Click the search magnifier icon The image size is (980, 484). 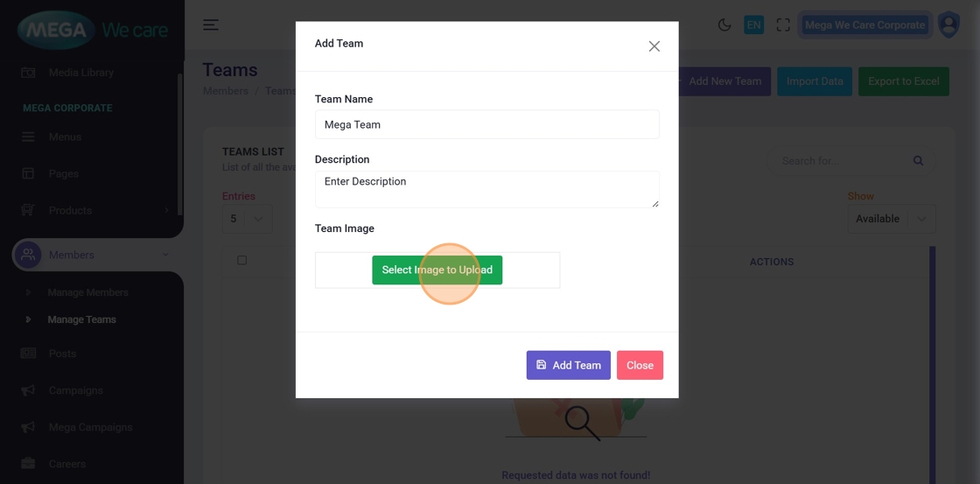pyautogui.click(x=918, y=161)
